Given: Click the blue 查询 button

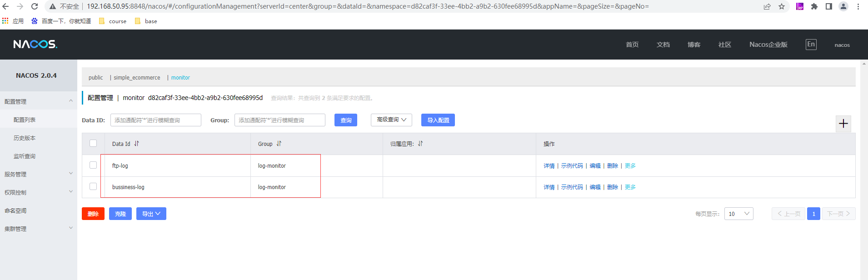Looking at the screenshot, I should point(346,120).
